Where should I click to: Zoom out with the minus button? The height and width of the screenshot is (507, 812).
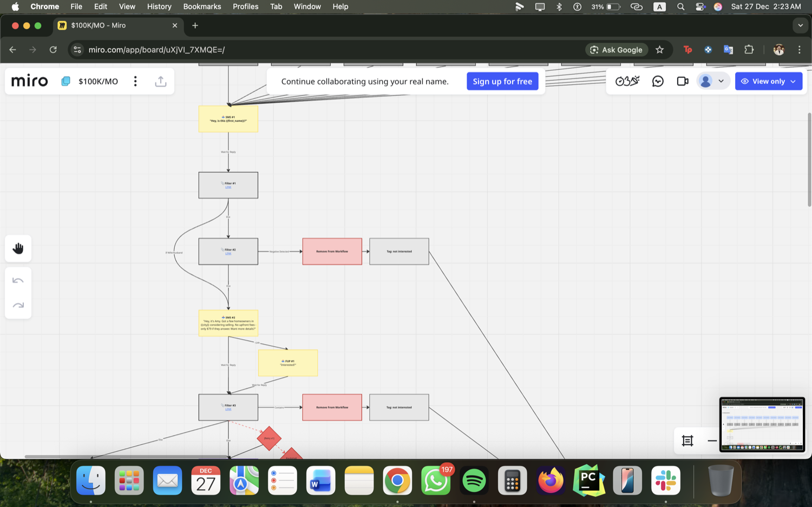click(x=712, y=441)
